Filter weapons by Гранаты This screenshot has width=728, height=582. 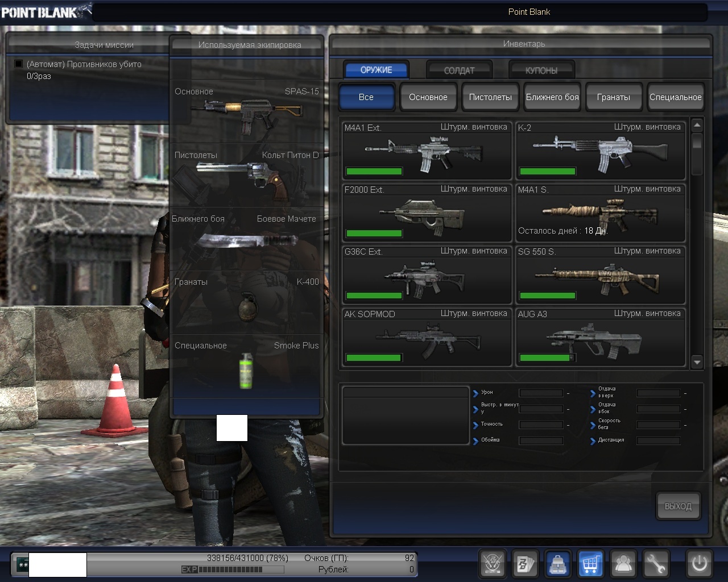click(x=613, y=97)
